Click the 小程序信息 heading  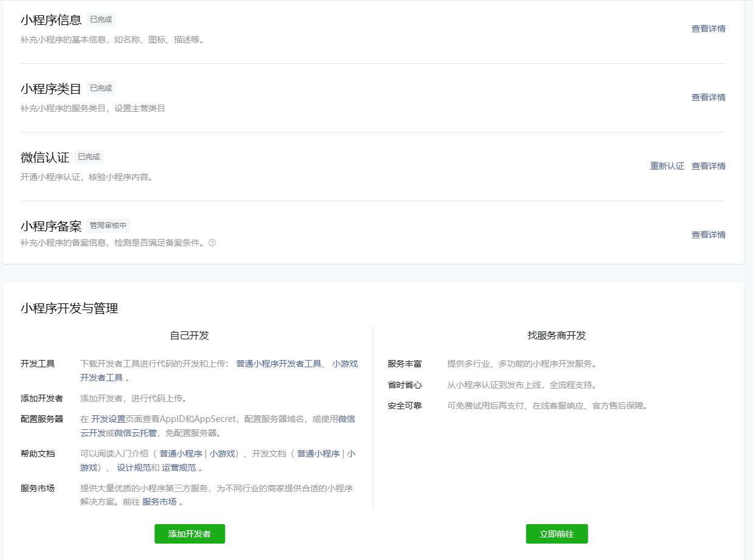(x=51, y=20)
